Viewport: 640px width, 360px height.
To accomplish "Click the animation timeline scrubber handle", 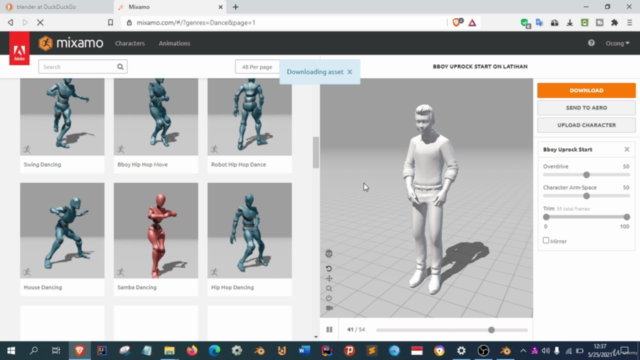I will point(491,330).
